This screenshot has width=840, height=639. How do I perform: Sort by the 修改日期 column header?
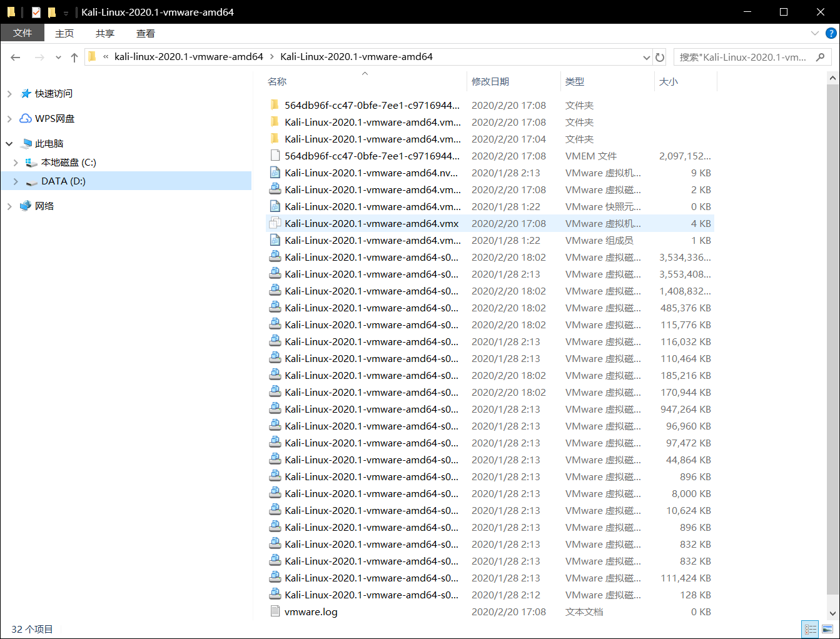pyautogui.click(x=514, y=81)
